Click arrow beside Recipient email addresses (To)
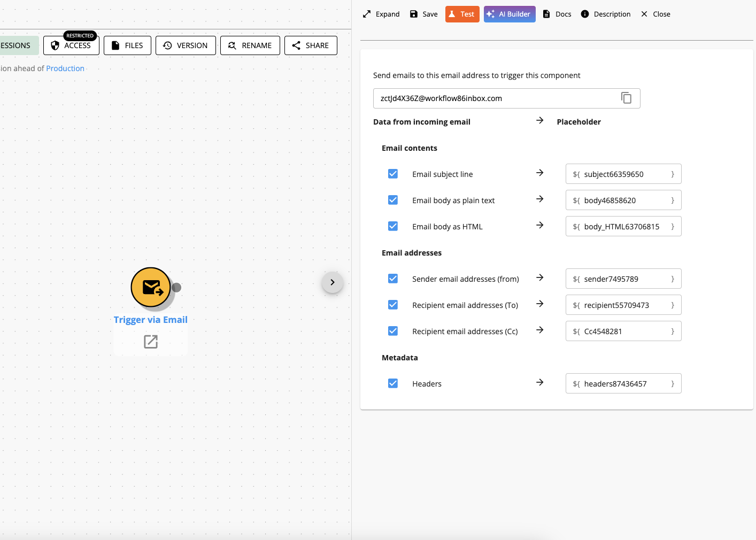Screen dimensions: 756x540 pos(540,304)
